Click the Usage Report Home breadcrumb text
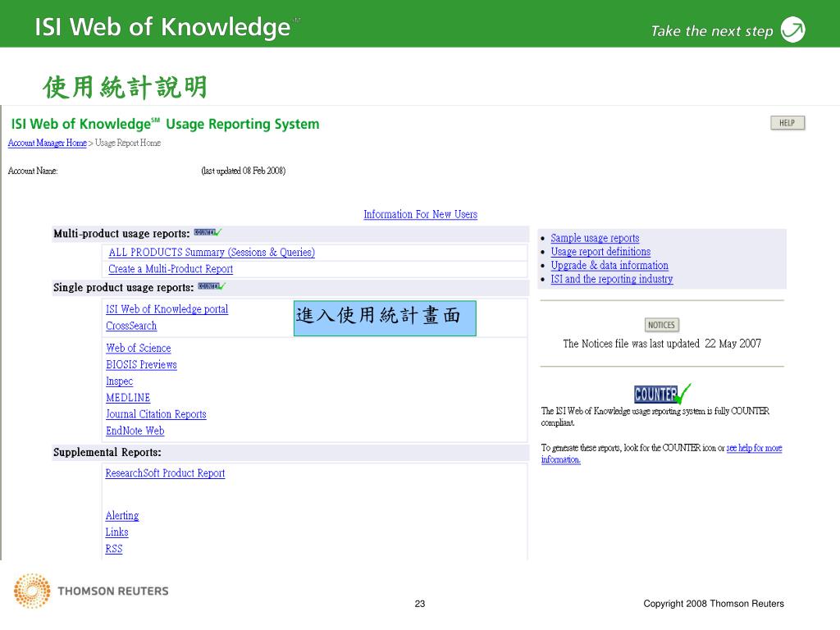840x630 pixels. point(127,143)
